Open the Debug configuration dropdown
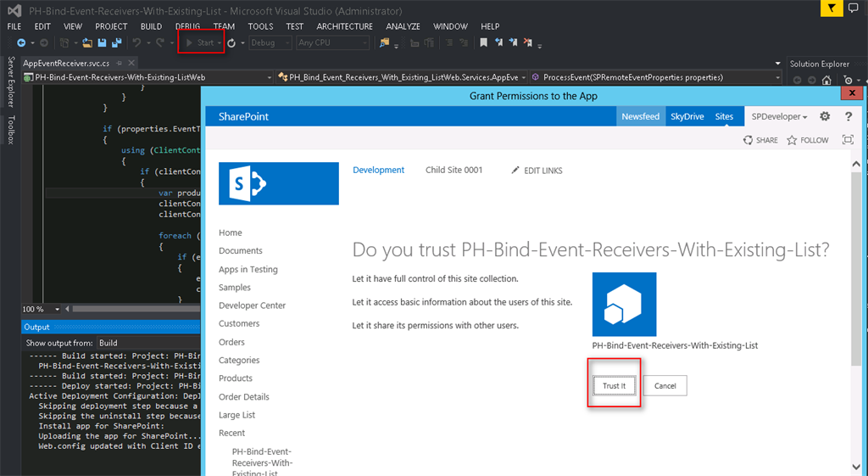The width and height of the screenshot is (868, 476). (x=270, y=42)
